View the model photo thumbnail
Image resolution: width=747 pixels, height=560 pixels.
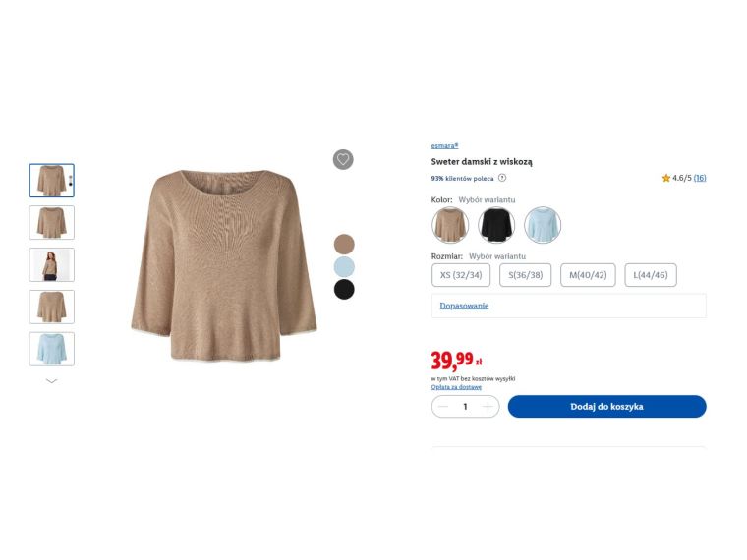51,264
